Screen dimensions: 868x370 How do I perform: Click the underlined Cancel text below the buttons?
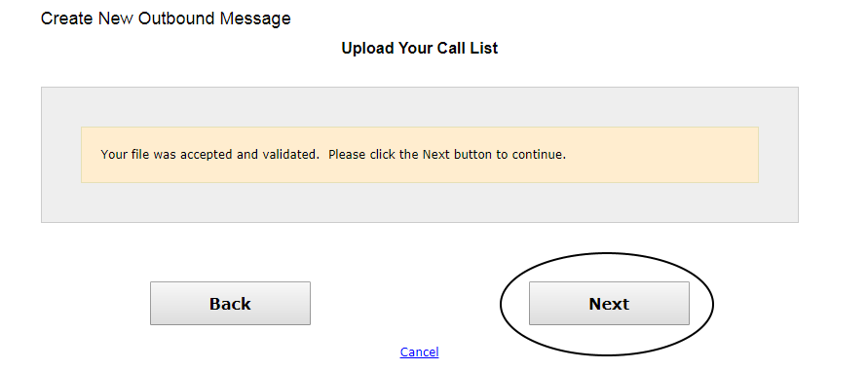[419, 351]
